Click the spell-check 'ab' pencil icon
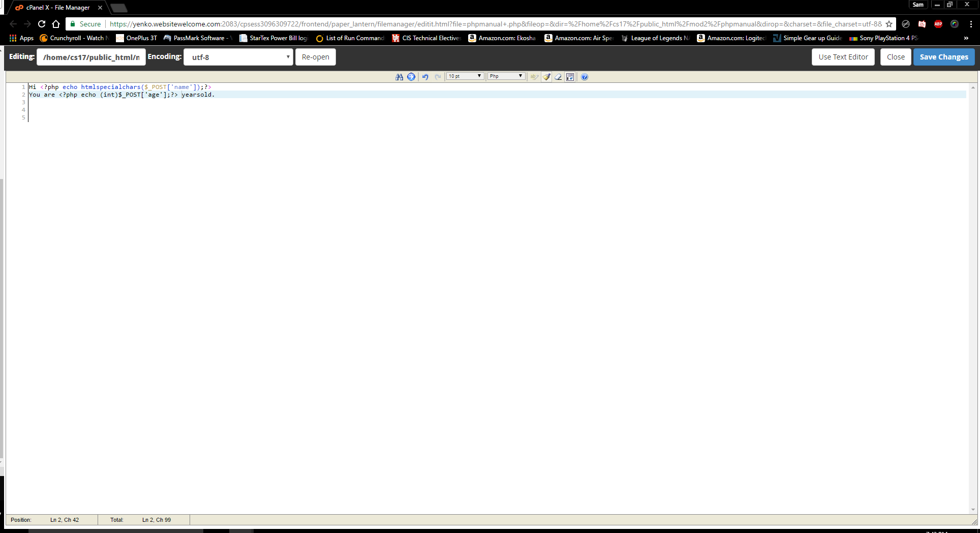 534,77
